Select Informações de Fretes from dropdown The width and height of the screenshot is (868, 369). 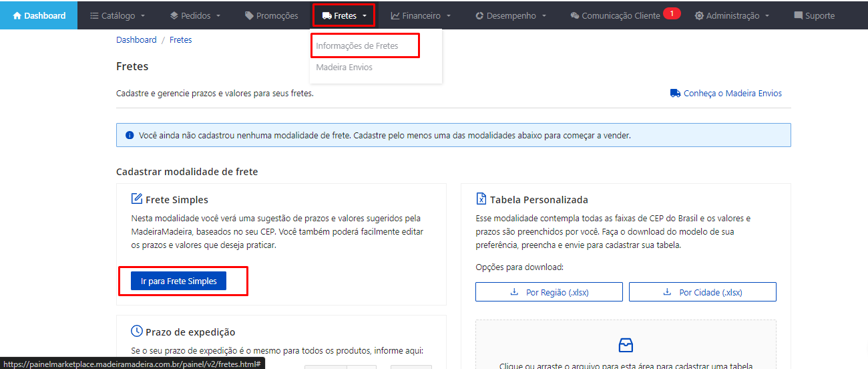[357, 46]
